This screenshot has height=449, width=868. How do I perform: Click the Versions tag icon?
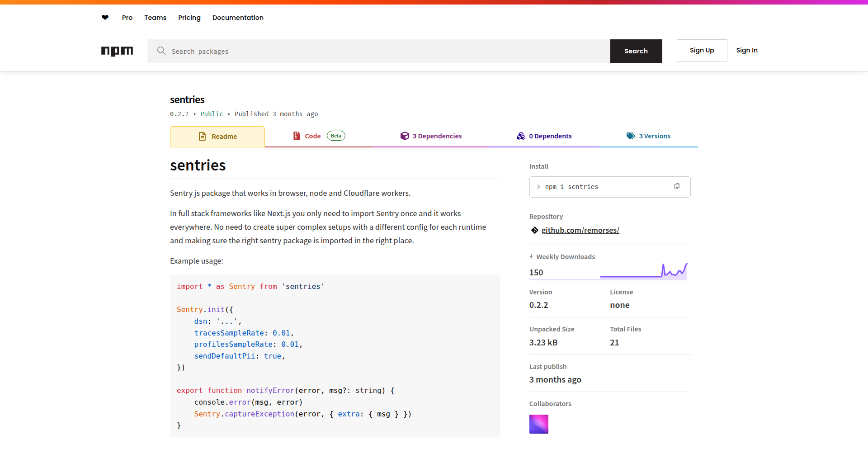[x=631, y=136]
